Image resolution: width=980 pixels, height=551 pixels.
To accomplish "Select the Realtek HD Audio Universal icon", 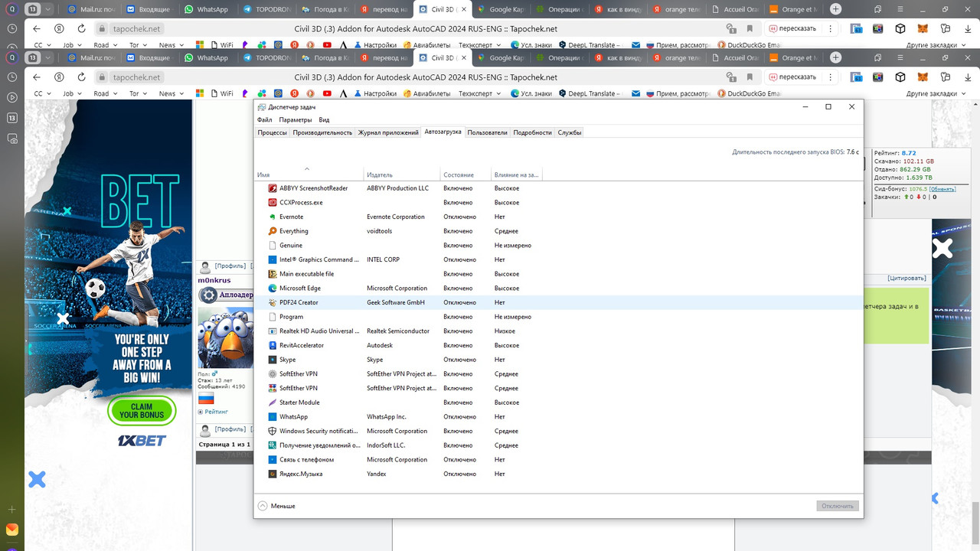I will (x=272, y=331).
